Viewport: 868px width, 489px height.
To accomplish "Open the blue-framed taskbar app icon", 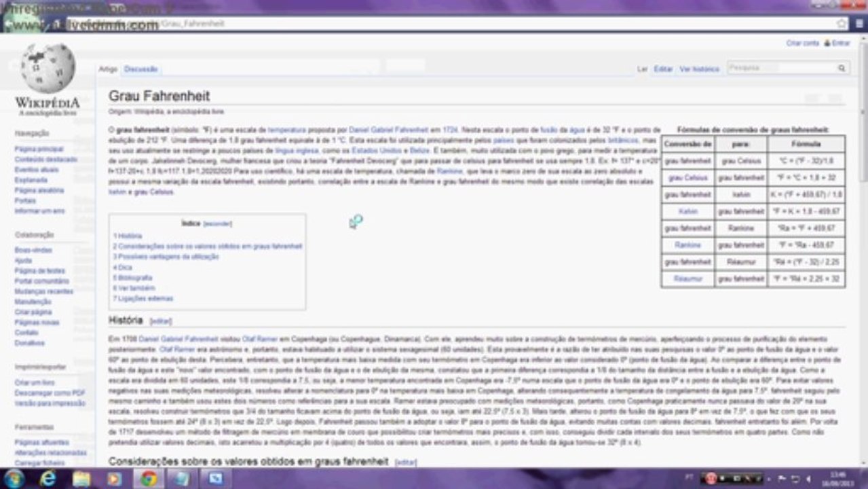I will (x=215, y=479).
